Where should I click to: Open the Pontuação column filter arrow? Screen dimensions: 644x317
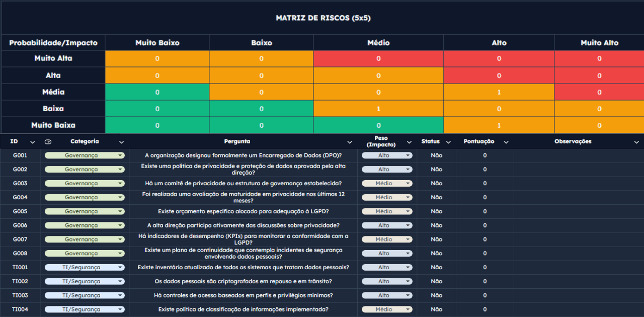click(506, 142)
